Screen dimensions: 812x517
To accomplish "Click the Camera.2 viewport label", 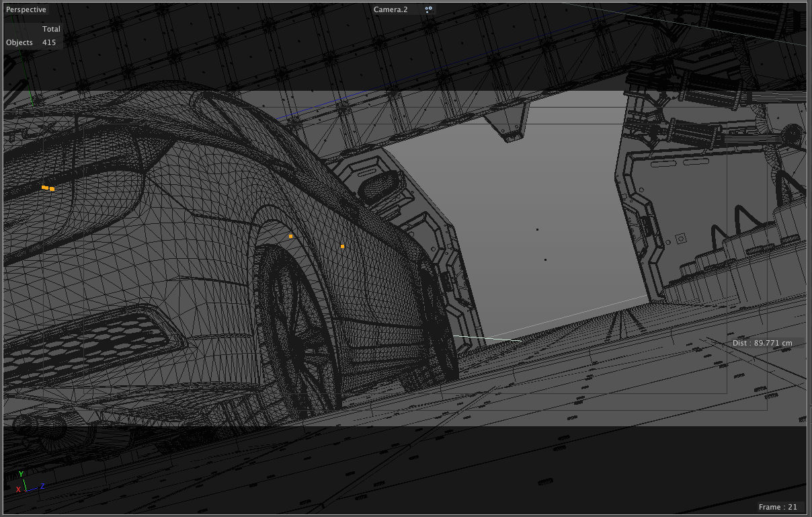I will pyautogui.click(x=391, y=9).
